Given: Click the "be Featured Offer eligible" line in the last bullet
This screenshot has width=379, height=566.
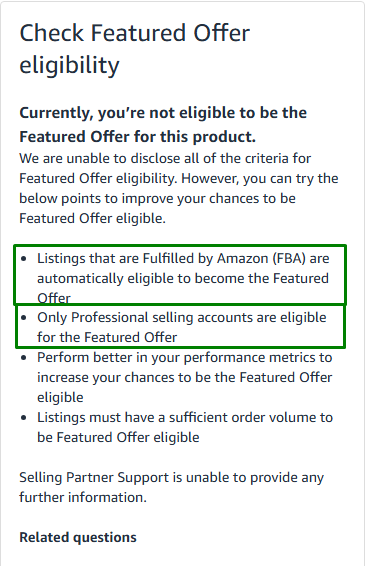Looking at the screenshot, I should click(118, 437).
